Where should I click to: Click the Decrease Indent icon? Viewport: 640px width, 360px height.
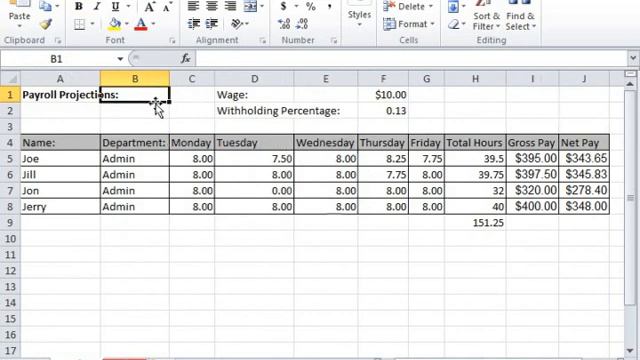[193, 24]
